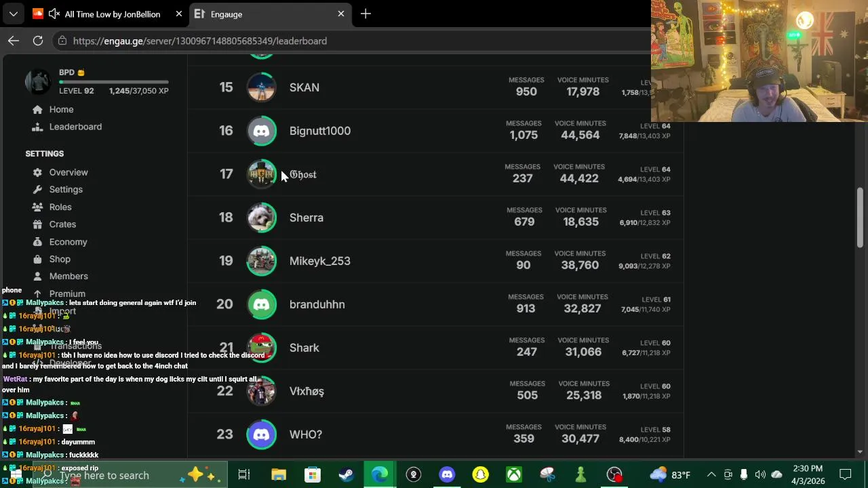
Task: Open the Settings sidebar item
Action: (x=66, y=190)
